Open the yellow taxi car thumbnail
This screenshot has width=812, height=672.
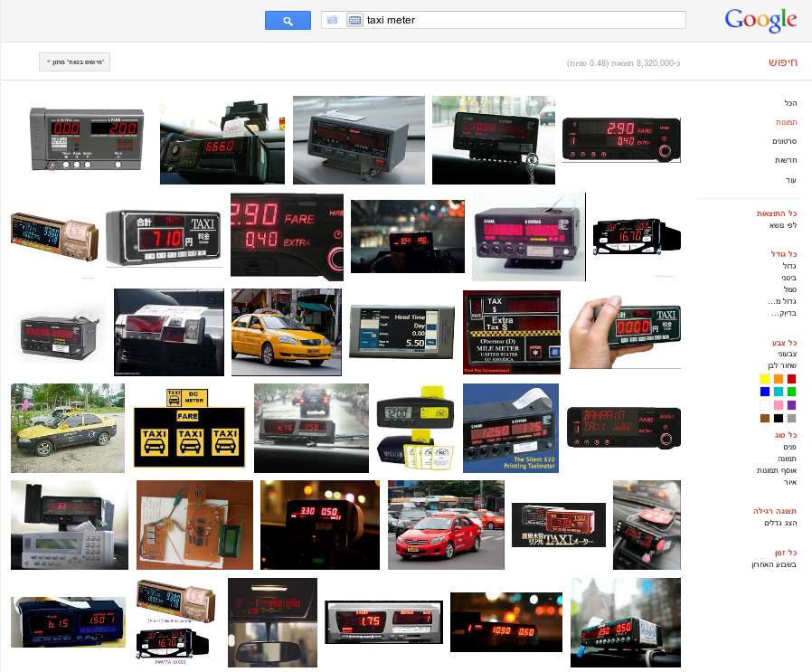tap(287, 332)
